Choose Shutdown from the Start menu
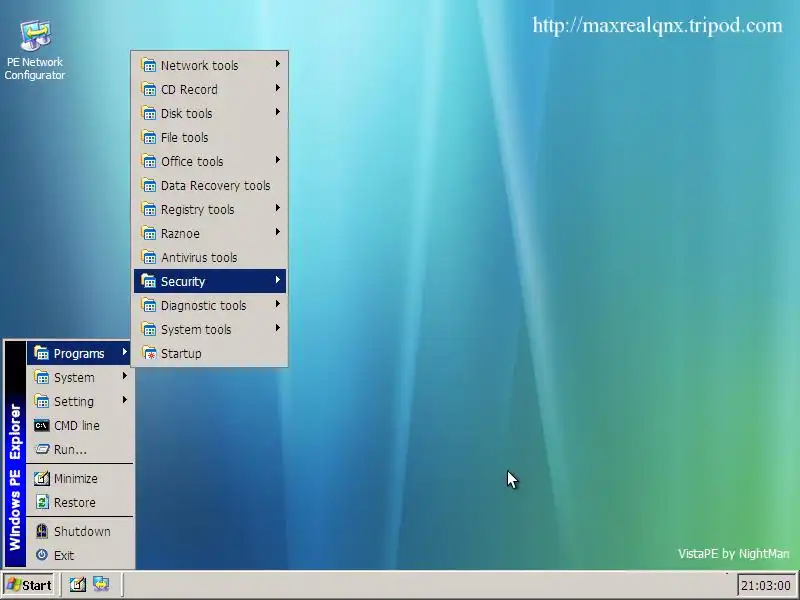This screenshot has height=600, width=800. pyautogui.click(x=80, y=531)
